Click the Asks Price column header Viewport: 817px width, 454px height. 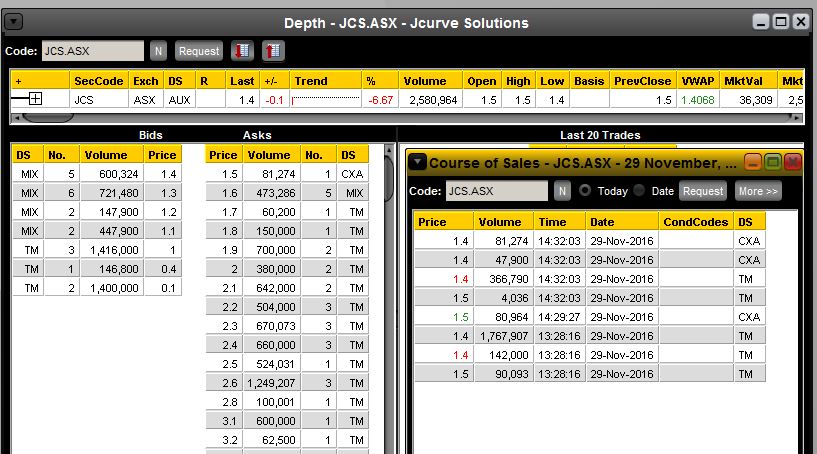224,155
